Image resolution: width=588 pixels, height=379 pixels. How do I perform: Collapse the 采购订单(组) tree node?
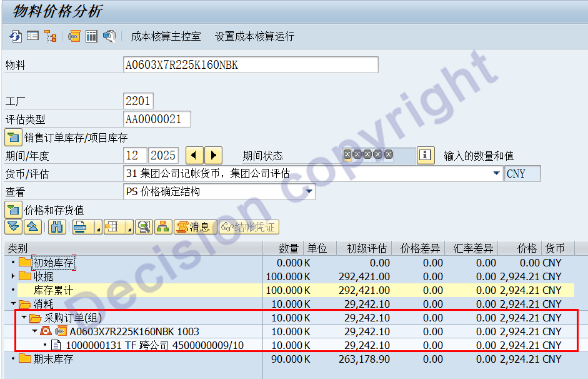[24, 318]
